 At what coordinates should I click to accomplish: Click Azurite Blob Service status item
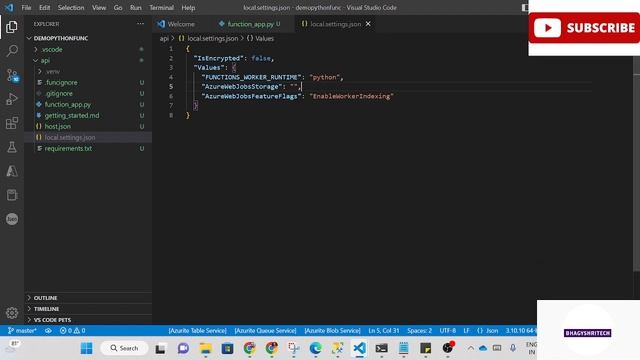[x=332, y=331]
